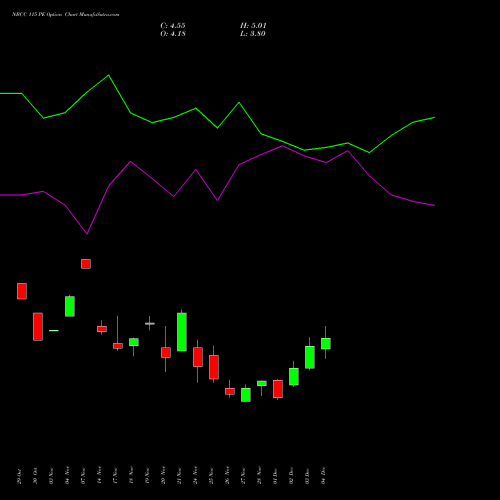This screenshot has height=500, width=500.
Task: Select the high value H: 5.01
Action: coord(253,26)
